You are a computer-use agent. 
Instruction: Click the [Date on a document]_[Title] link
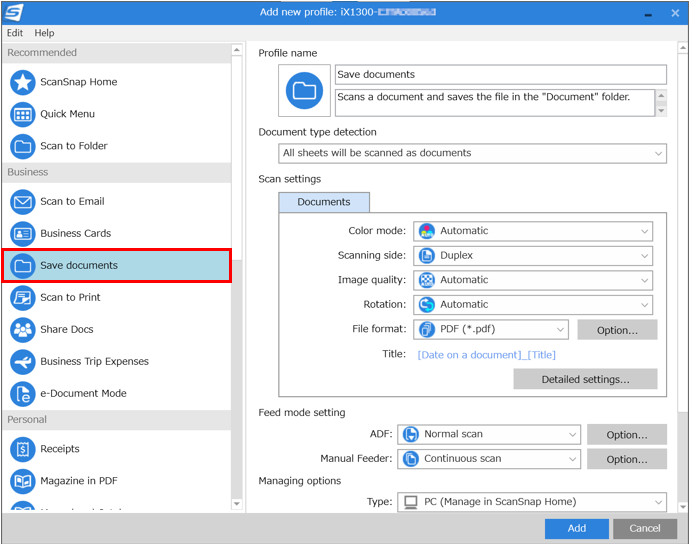(486, 355)
